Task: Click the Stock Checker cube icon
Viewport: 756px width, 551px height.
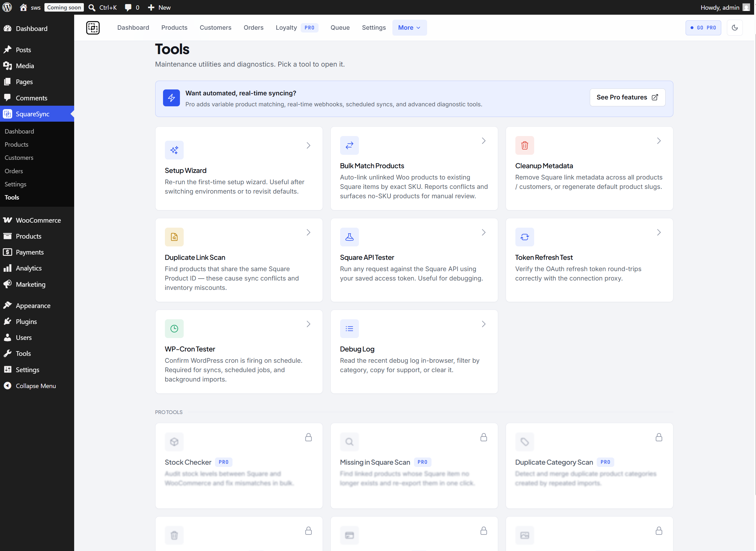Action: [x=174, y=442]
